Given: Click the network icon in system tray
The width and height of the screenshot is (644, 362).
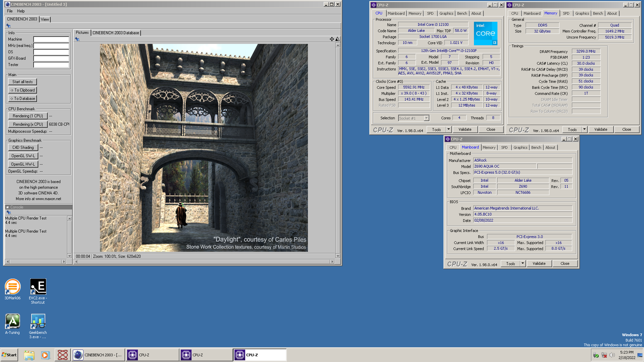Looking at the screenshot, I should (604, 355).
